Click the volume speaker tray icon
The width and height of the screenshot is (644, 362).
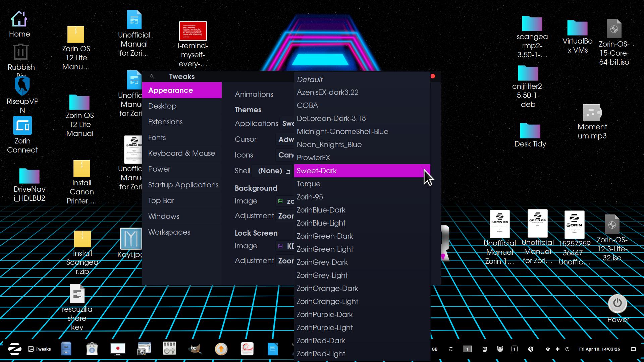coord(557,349)
